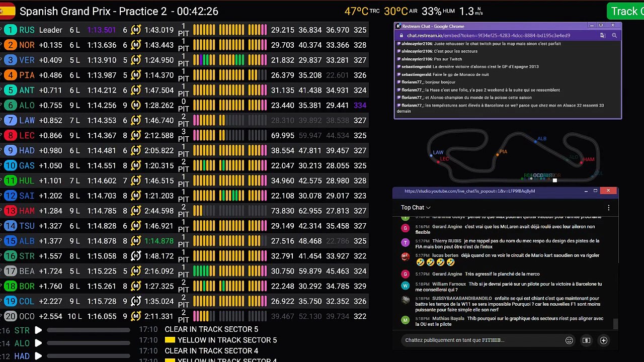Click ALB green last lap 1:14.878

click(x=159, y=241)
